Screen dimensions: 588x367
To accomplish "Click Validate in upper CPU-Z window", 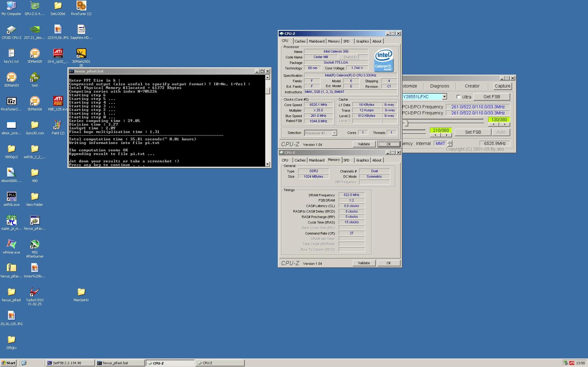I will (364, 144).
